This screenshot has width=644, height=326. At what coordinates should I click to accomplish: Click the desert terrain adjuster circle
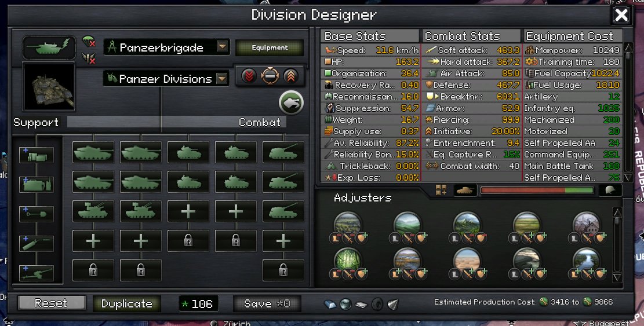[x=467, y=261]
